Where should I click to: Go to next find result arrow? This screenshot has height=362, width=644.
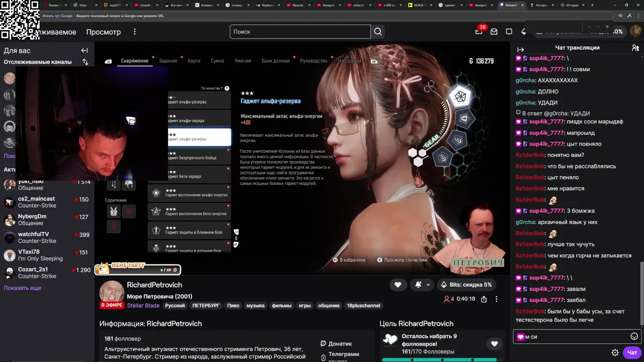pos(598,27)
